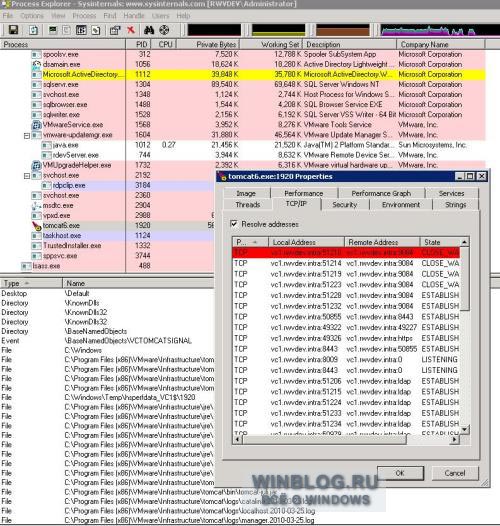Open System Information from the toolbar
The width and height of the screenshot is (500, 526).
(53, 30)
